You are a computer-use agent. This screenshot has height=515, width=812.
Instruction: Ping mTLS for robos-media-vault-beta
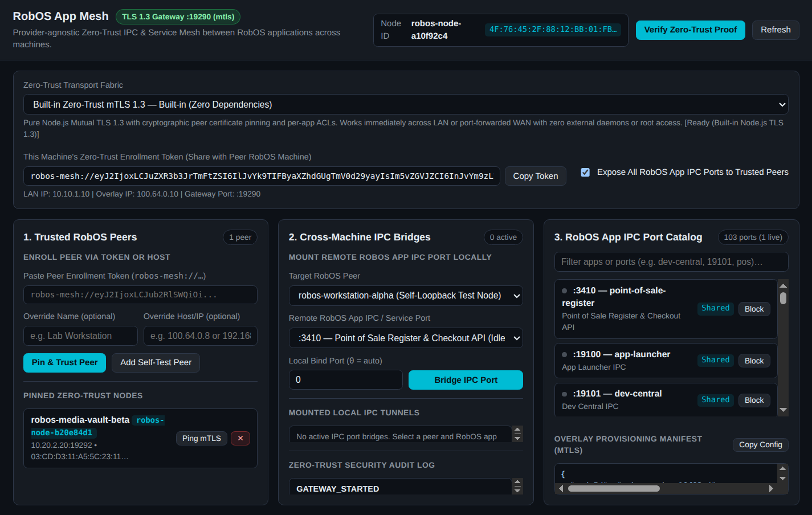pos(202,438)
